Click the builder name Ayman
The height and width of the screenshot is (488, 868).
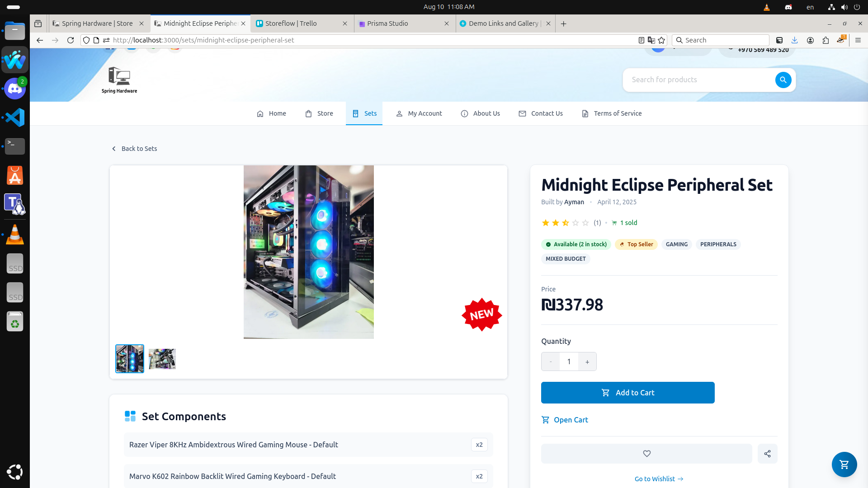pos(574,202)
